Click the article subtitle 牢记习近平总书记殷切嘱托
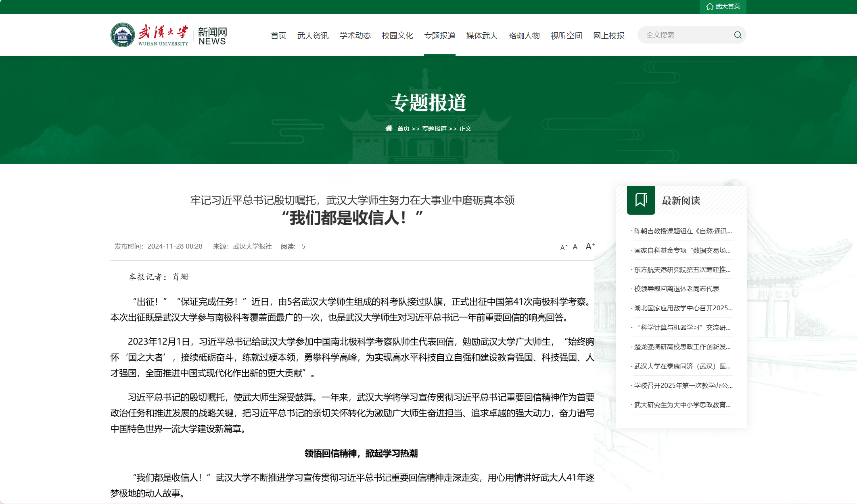The width and height of the screenshot is (857, 504). (x=352, y=200)
